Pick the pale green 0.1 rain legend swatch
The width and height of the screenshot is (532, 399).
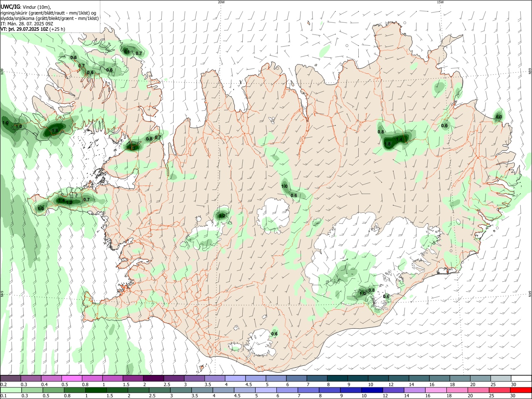tap(11, 390)
